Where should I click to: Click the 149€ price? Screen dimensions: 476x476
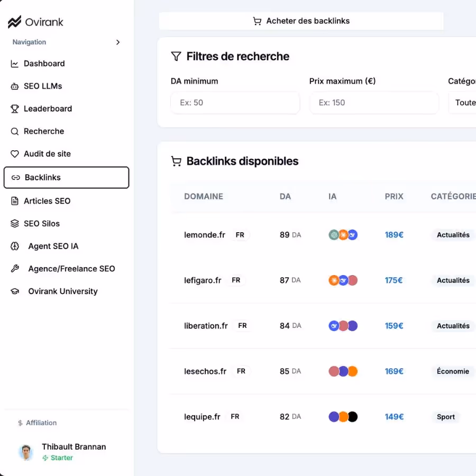pos(394,417)
